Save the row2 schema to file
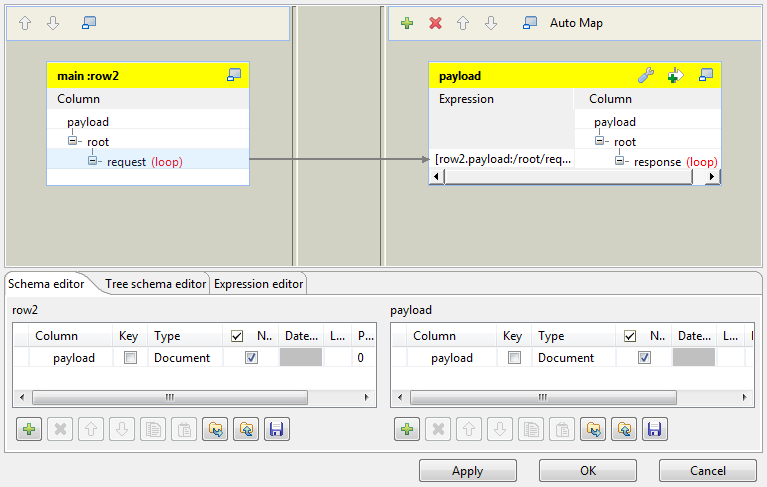 [277, 430]
